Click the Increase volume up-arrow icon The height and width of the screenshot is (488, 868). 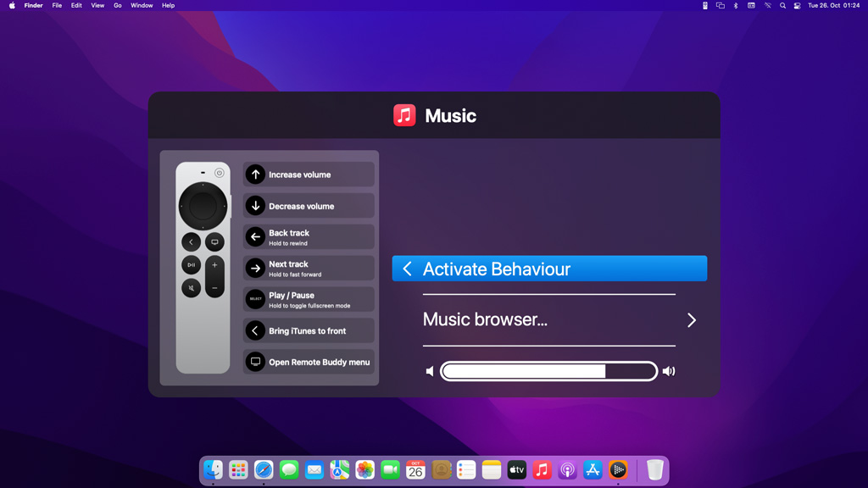tap(255, 175)
